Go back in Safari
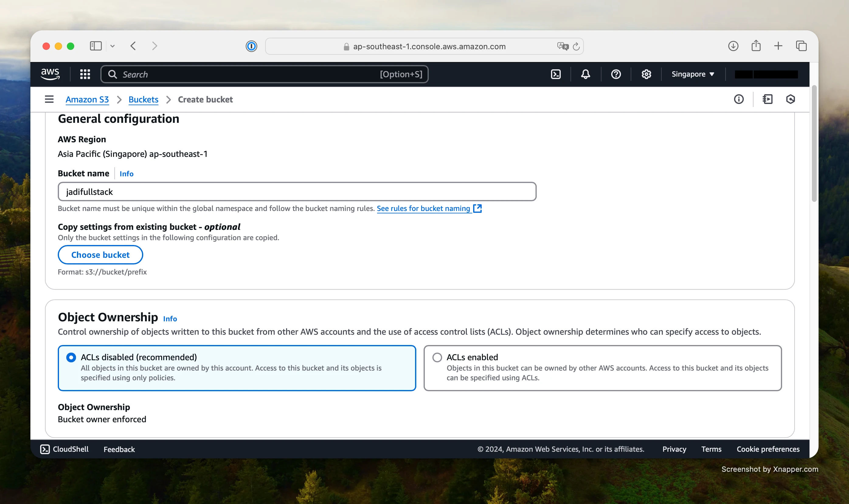 tap(133, 46)
